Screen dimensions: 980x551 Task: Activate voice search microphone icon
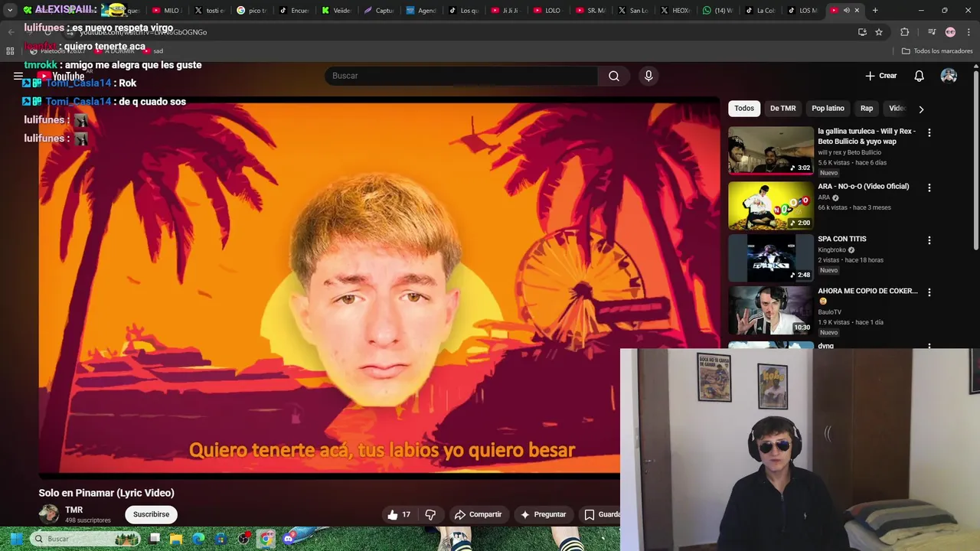pyautogui.click(x=648, y=76)
